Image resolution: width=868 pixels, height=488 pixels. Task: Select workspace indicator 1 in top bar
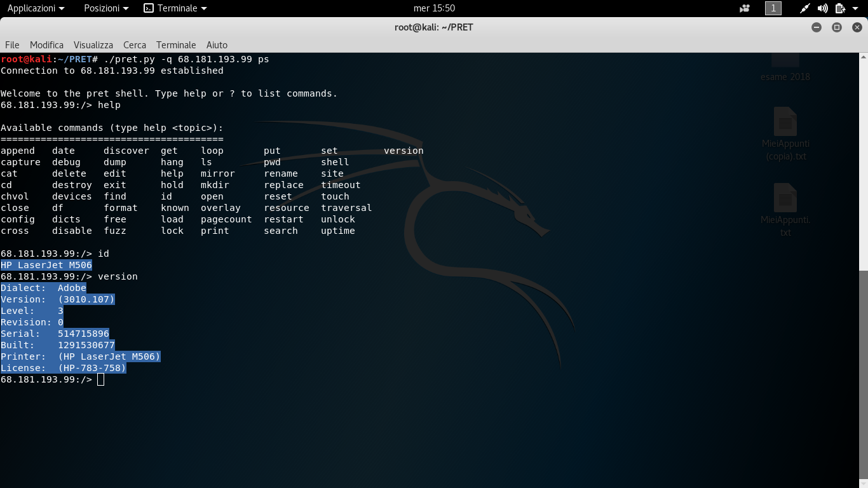pyautogui.click(x=773, y=8)
